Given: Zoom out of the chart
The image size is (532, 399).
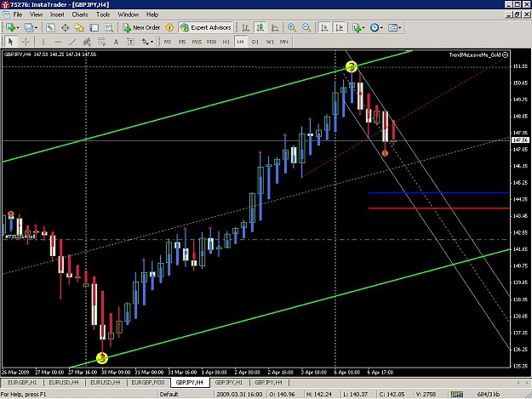Looking at the screenshot, I should (x=306, y=27).
